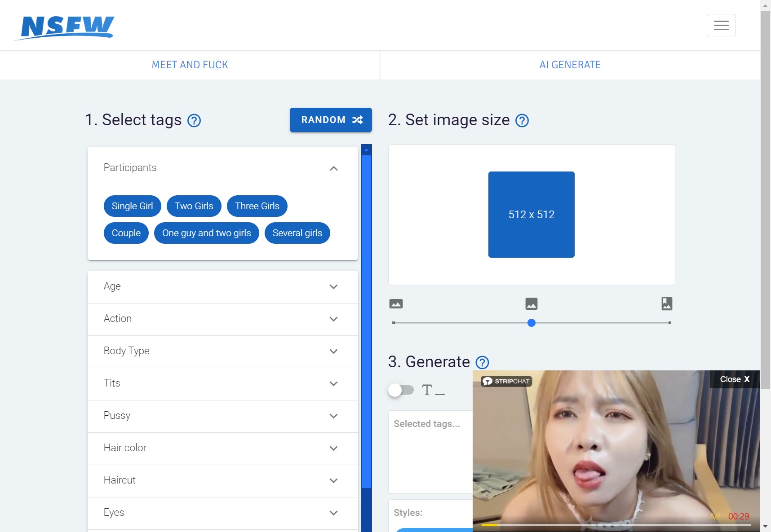The width and height of the screenshot is (771, 532).
Task: Collapse the Participants section
Action: click(x=333, y=168)
